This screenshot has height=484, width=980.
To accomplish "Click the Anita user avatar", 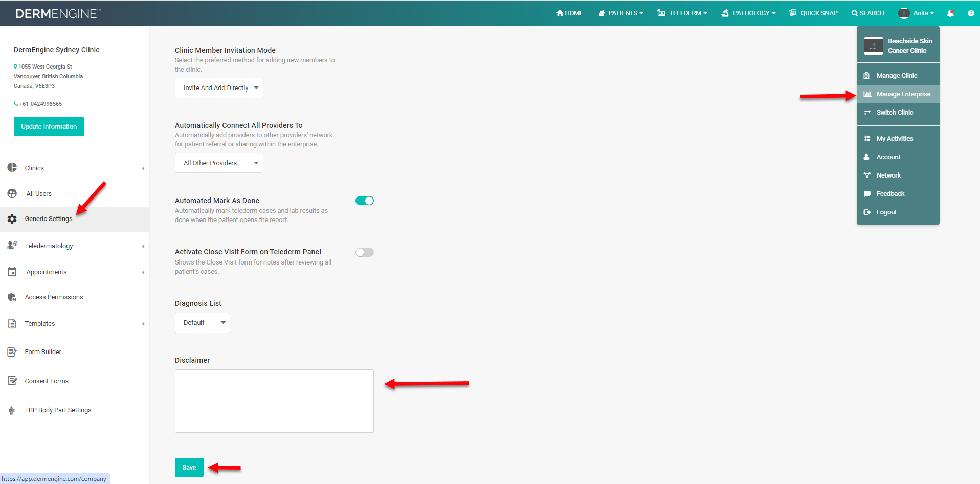I will coord(904,13).
